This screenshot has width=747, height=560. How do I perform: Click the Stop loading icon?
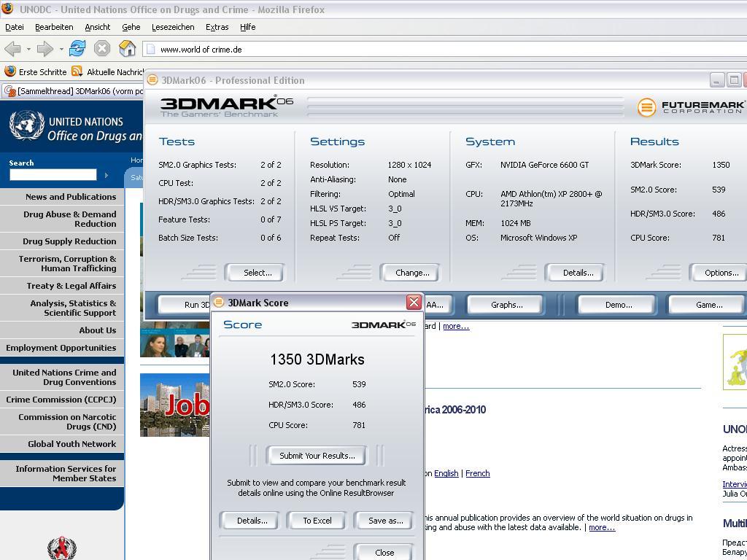point(102,48)
